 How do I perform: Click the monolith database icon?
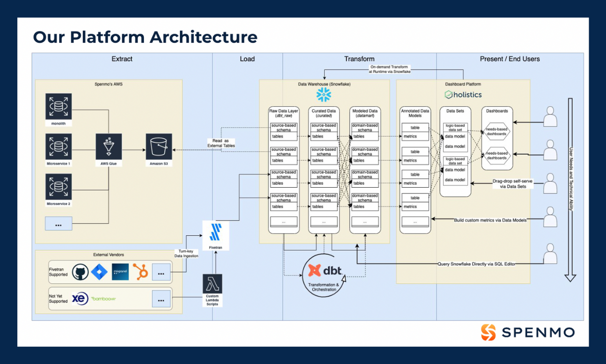[x=59, y=106]
